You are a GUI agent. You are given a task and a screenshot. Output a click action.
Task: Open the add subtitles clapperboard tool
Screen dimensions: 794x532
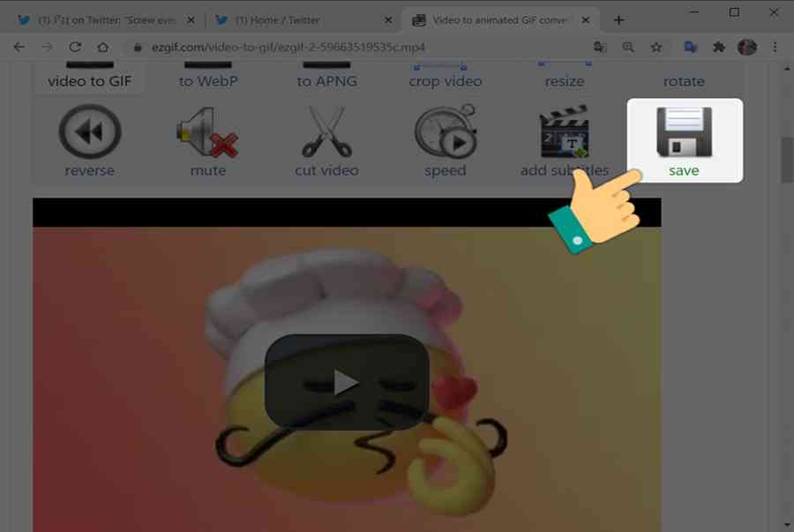pyautogui.click(x=564, y=132)
